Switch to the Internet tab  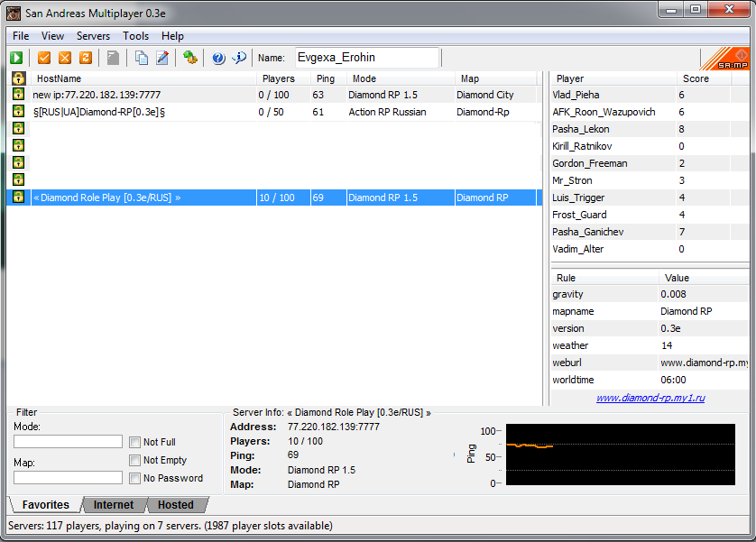pyautogui.click(x=114, y=504)
